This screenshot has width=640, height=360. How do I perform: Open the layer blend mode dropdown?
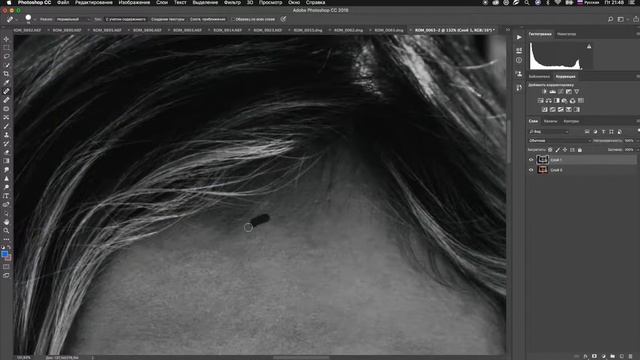point(560,140)
